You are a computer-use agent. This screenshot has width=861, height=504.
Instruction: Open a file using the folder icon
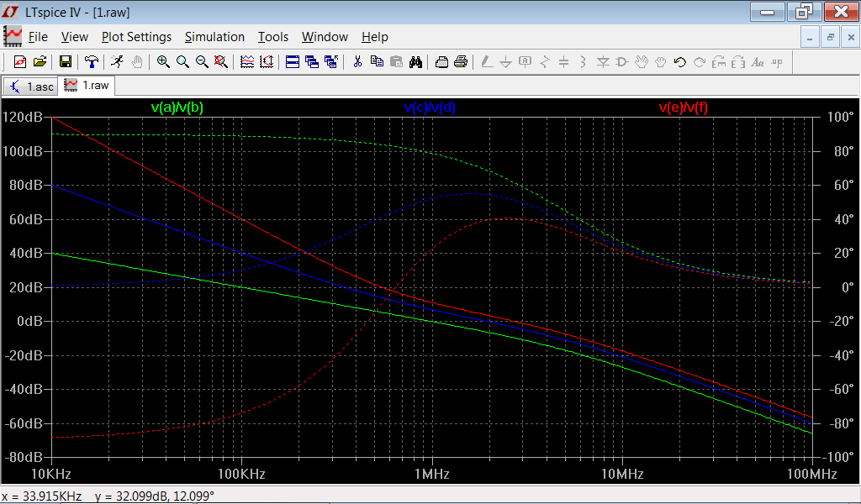pyautogui.click(x=39, y=61)
